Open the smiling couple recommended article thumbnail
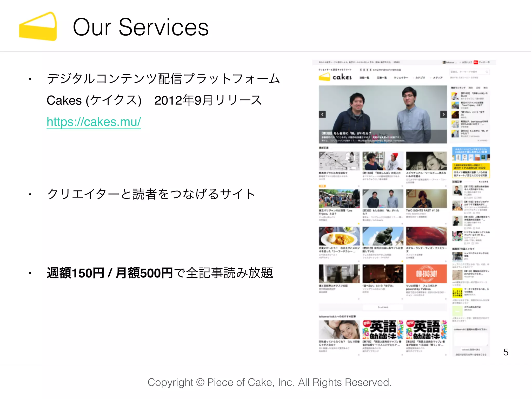The width and height of the screenshot is (532, 399). [339, 330]
